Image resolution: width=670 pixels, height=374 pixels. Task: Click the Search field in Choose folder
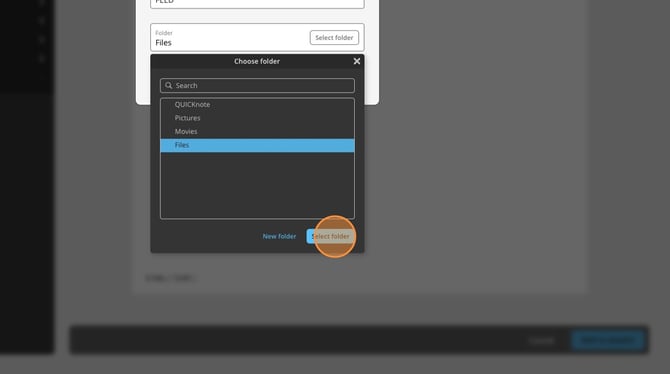(257, 85)
